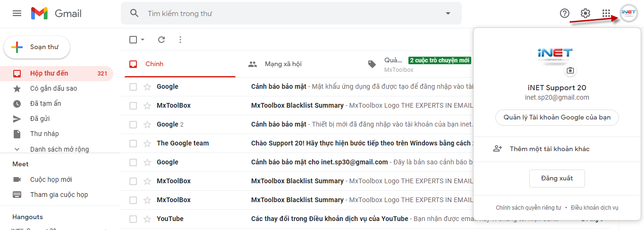Open the main menu hamburger icon
This screenshot has height=230, width=644.
pos(17,13)
